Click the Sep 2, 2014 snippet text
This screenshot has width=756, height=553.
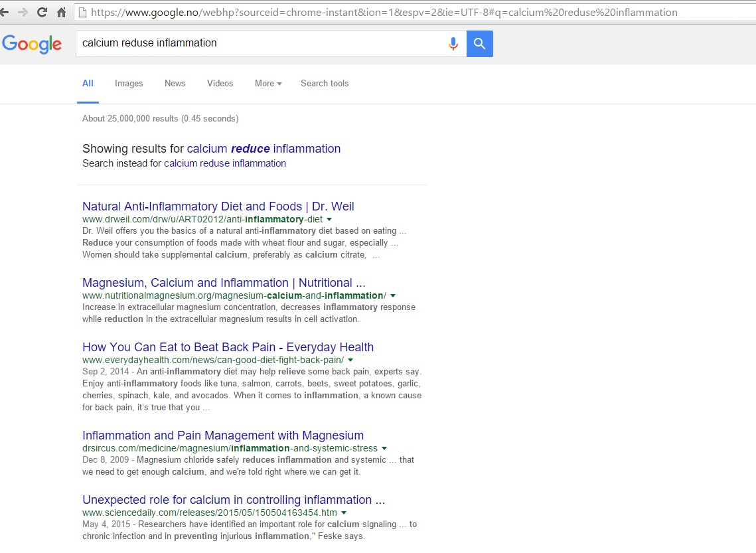click(252, 390)
